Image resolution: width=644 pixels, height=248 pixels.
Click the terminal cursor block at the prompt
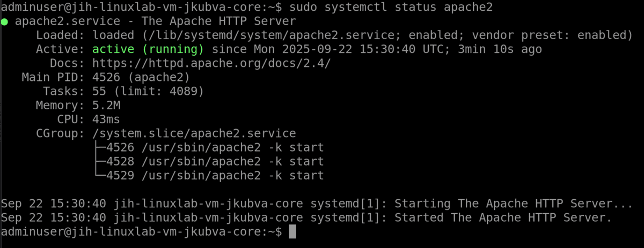292,232
